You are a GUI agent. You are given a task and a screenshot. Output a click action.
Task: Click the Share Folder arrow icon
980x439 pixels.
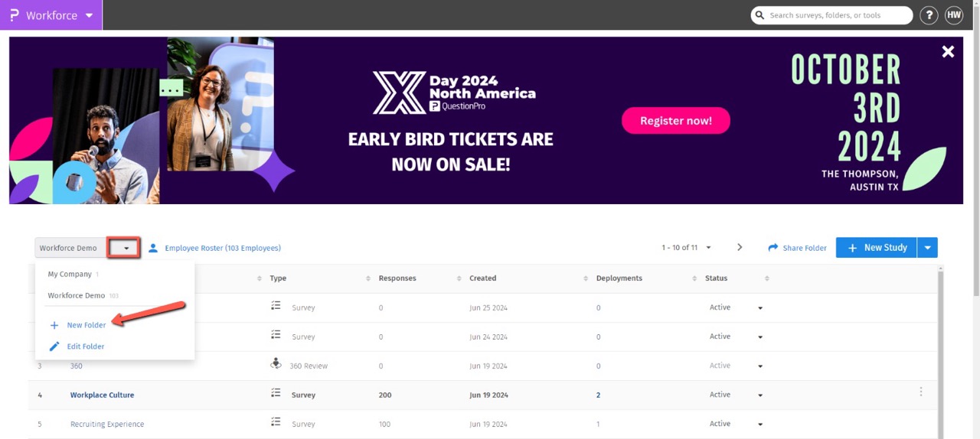[773, 248]
